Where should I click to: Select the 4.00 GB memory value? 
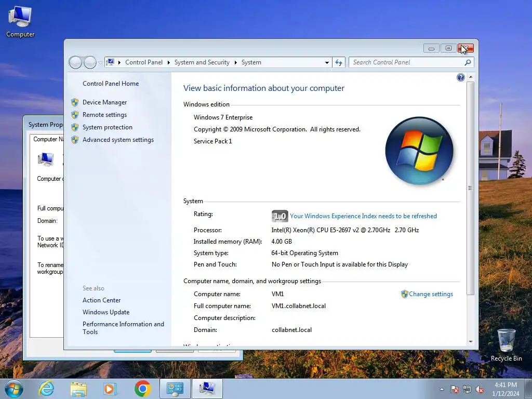pyautogui.click(x=282, y=242)
